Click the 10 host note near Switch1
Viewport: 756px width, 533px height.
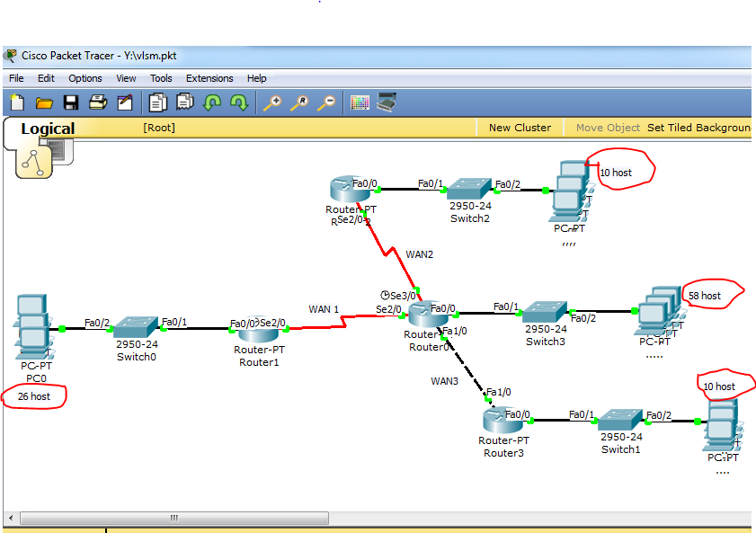(719, 386)
